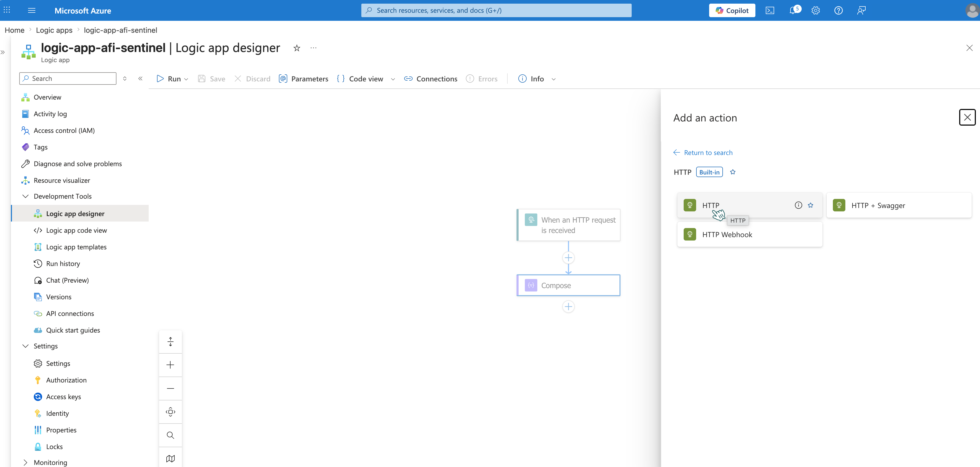Add the HTTP Webhook action

point(749,235)
